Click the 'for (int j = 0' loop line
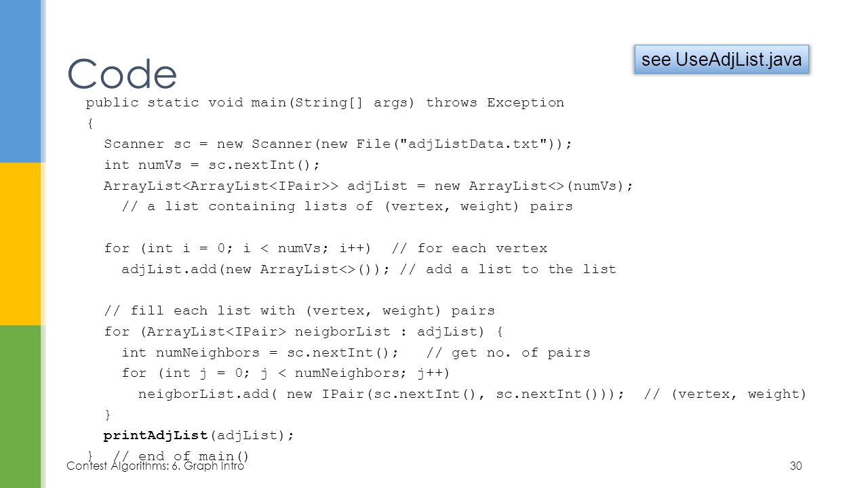Screen dimensions: 868x488 (x=286, y=373)
